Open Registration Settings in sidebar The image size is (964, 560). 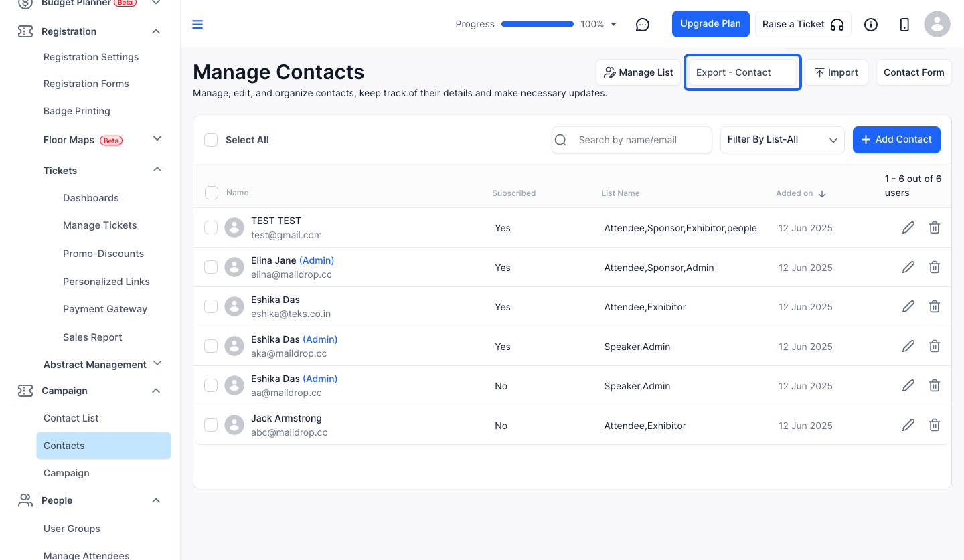point(91,57)
